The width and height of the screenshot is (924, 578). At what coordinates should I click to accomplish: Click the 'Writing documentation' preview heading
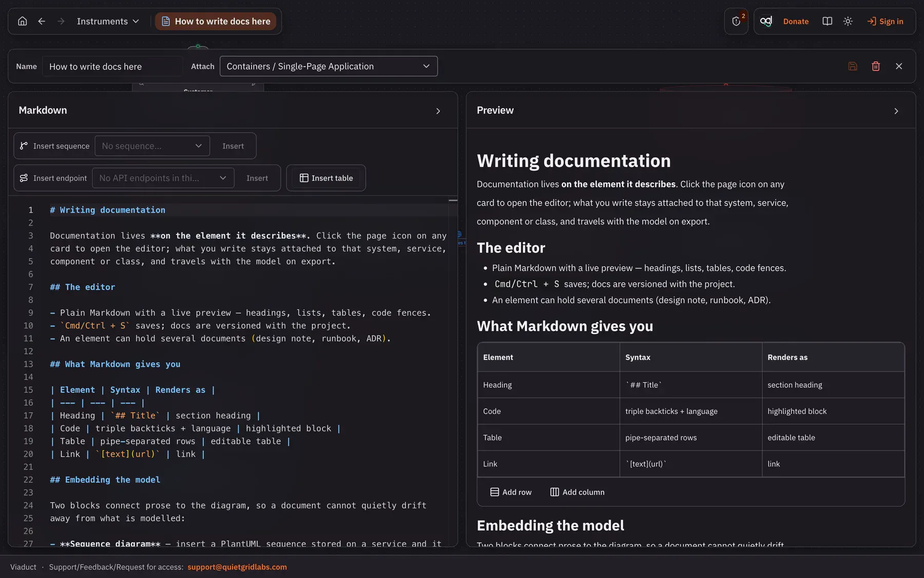pyautogui.click(x=573, y=161)
